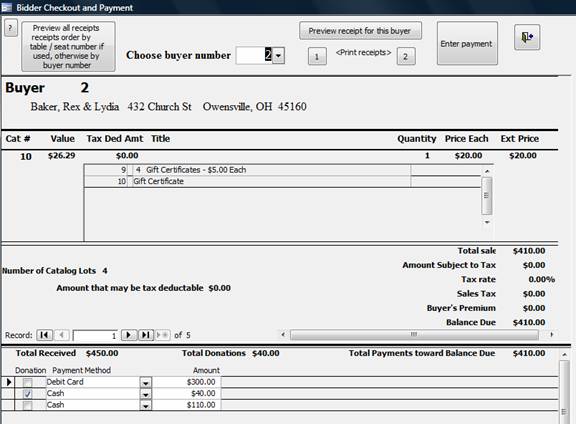Toggle Donation checkbox for $110.00 Cash row
This screenshot has height=424, width=576.
click(x=28, y=405)
